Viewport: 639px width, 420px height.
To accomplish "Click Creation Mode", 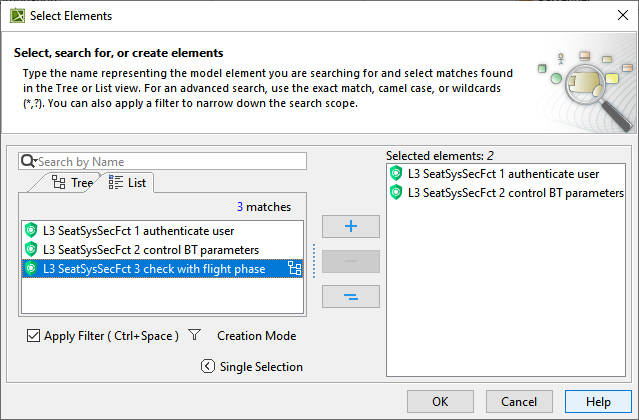I will click(x=256, y=336).
